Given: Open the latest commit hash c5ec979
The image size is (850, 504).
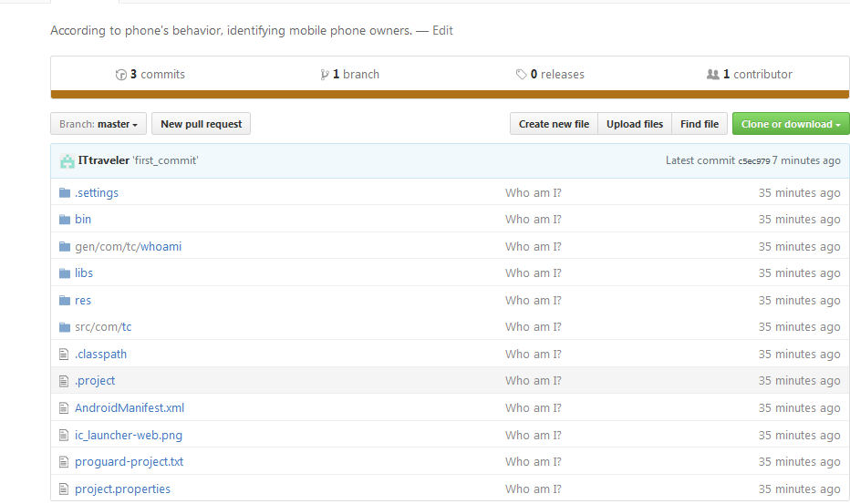Looking at the screenshot, I should [753, 161].
